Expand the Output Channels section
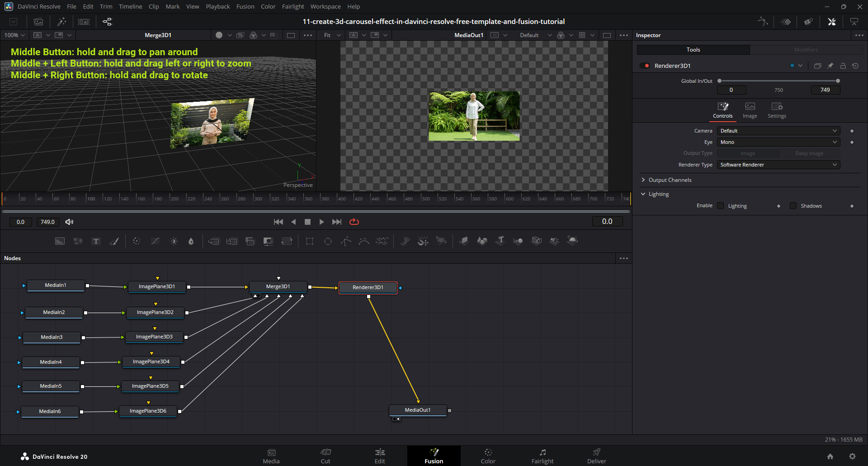The image size is (868, 466). [x=670, y=180]
